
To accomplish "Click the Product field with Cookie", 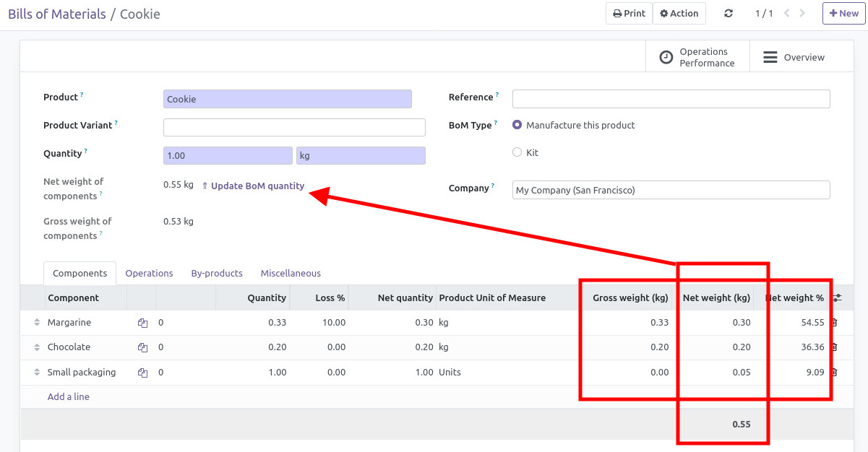I will (x=288, y=99).
